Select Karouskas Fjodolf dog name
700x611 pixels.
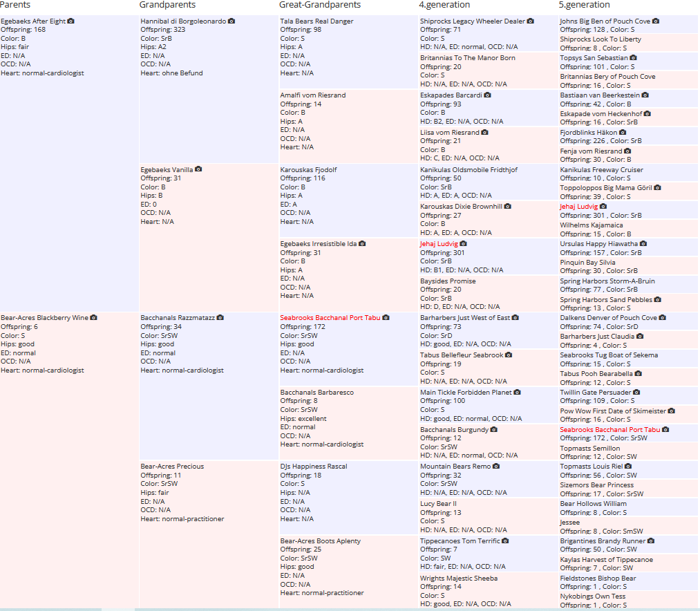tap(308, 170)
